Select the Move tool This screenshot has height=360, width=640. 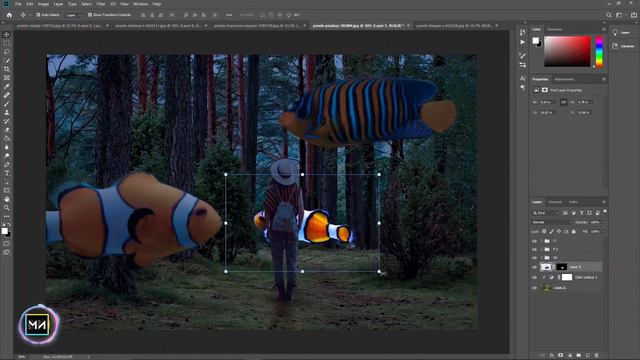click(x=7, y=35)
